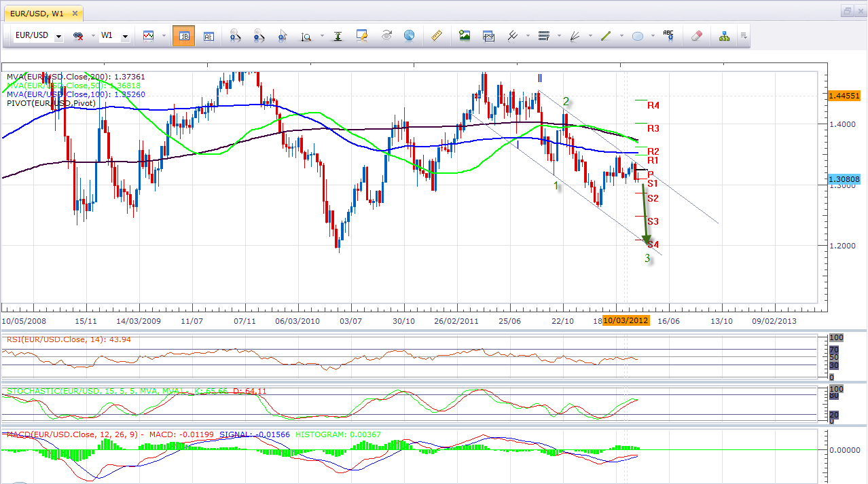Toggle the second label display button
Image resolution: width=868 pixels, height=484 pixels.
pyautogui.click(x=209, y=36)
